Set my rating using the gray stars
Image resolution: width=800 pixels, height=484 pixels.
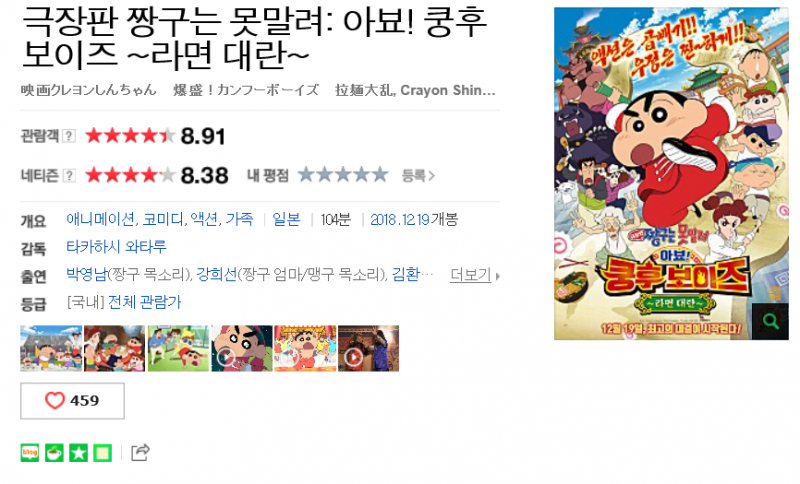coord(343,175)
